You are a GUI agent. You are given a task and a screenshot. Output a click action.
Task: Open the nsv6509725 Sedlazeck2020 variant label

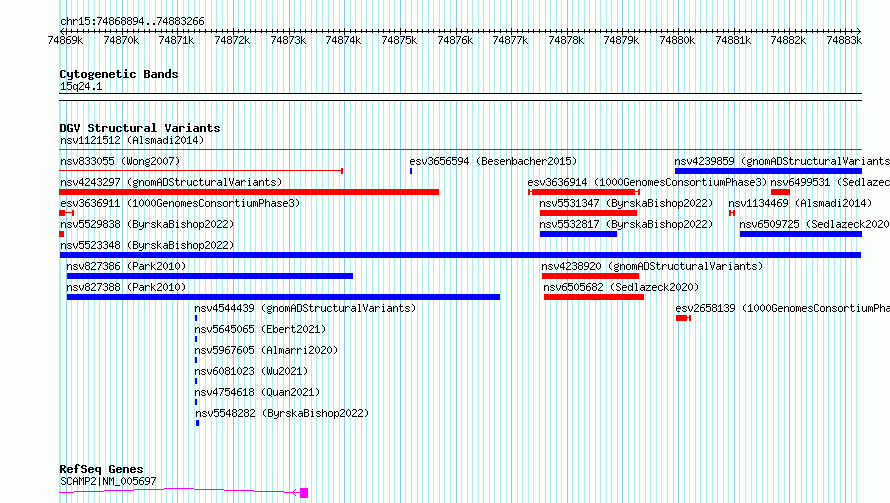815,224
